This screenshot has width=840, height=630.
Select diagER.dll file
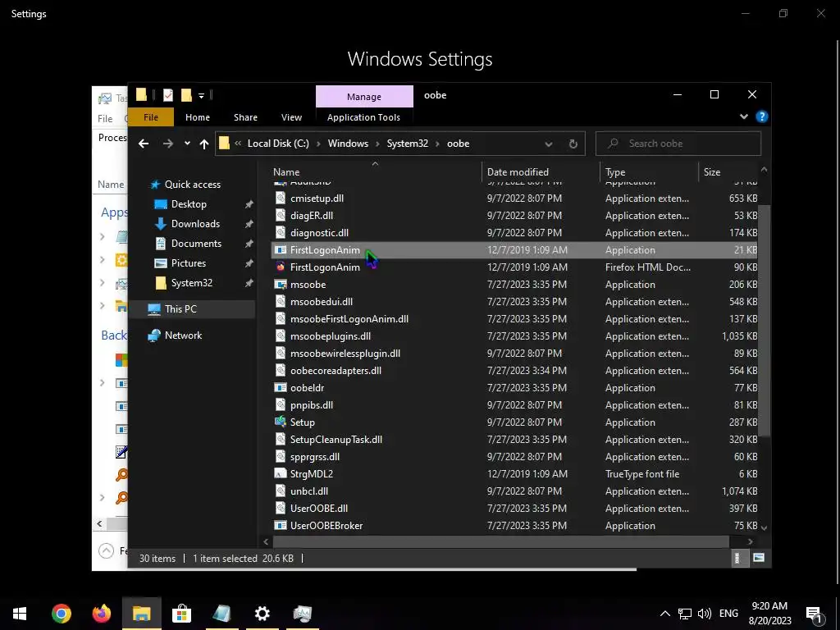coord(311,216)
